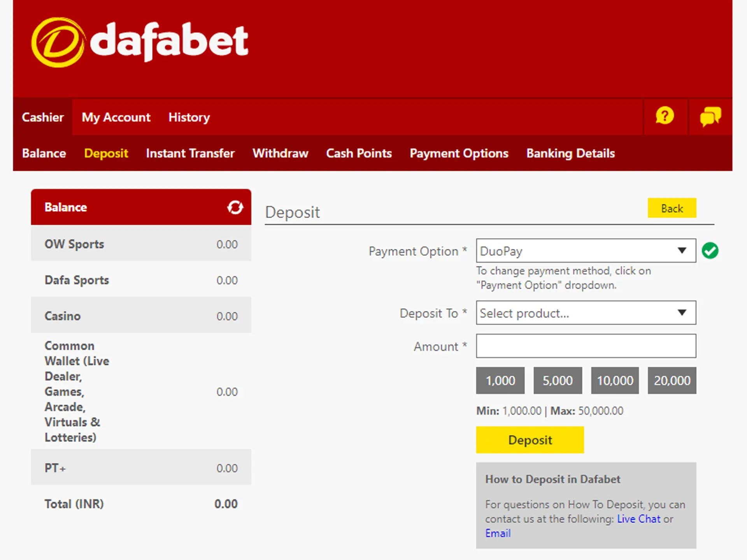Select the Dafa Sports balance row
The height and width of the screenshot is (560, 747).
pyautogui.click(x=141, y=280)
